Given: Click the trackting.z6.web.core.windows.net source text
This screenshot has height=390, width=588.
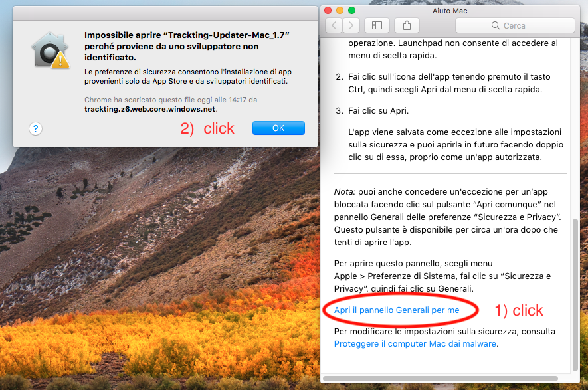Looking at the screenshot, I should (x=149, y=109).
